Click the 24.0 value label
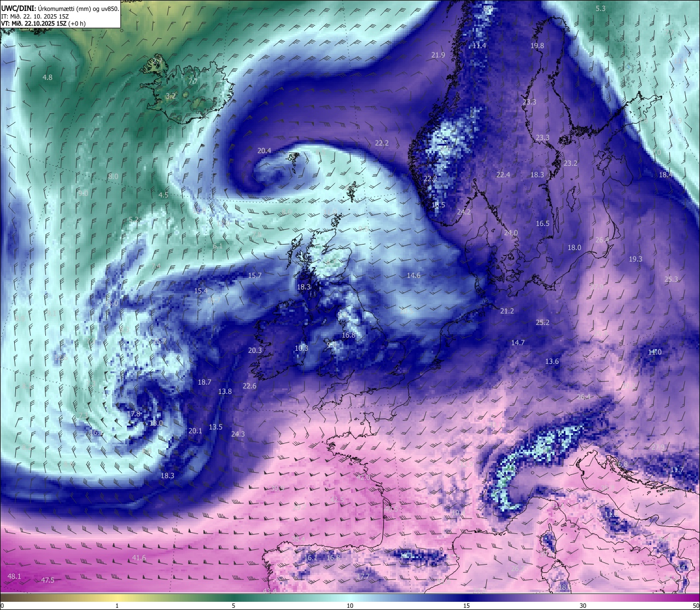This screenshot has width=700, height=610. 511,233
